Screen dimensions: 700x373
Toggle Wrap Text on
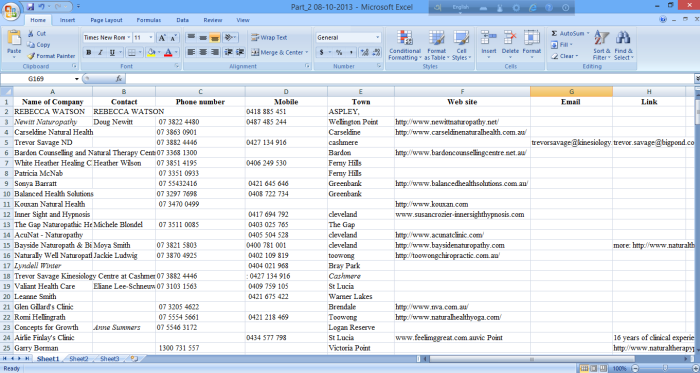[x=269, y=37]
